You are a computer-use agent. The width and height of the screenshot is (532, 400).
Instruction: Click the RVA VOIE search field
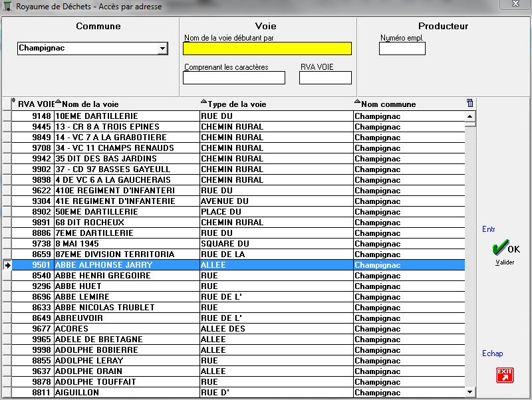pyautogui.click(x=325, y=78)
